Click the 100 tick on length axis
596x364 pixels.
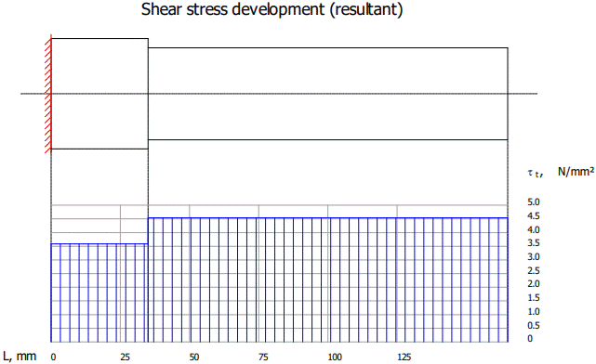[335, 357]
